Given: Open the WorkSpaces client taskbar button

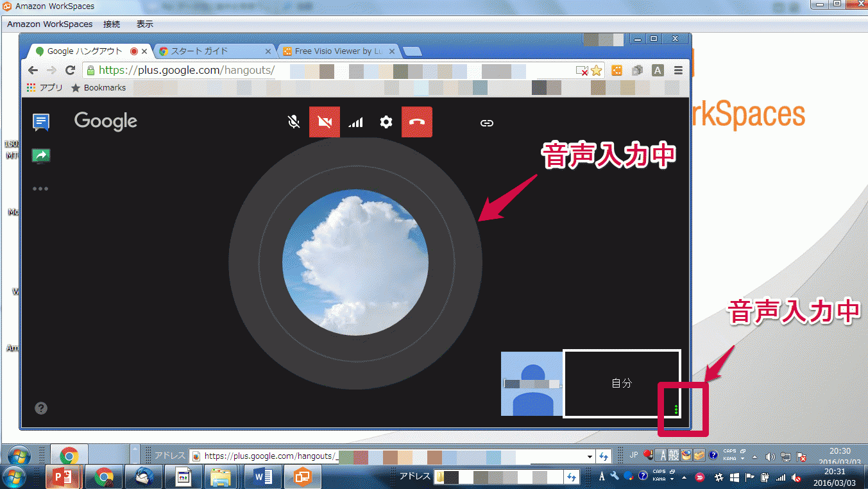Looking at the screenshot, I should pos(302,477).
